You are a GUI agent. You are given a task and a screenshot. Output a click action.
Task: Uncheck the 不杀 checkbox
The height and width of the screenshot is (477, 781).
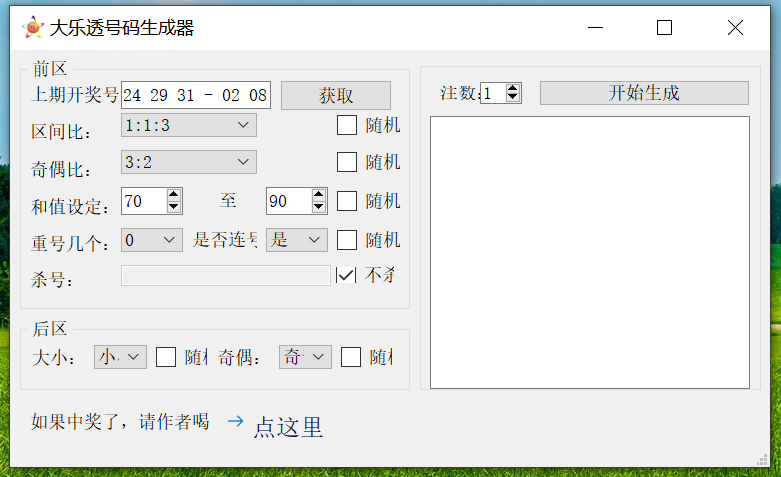pyautogui.click(x=346, y=275)
